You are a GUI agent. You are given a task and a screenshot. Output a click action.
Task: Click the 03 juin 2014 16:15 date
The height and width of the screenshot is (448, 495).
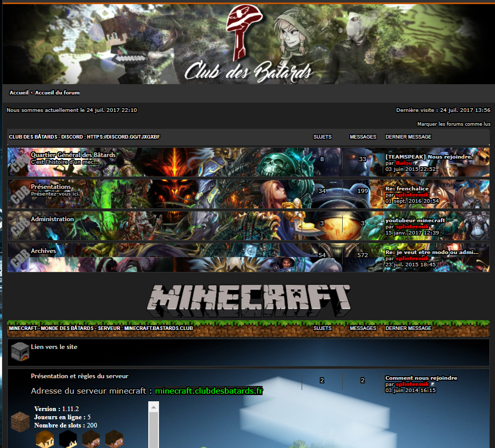(410, 391)
